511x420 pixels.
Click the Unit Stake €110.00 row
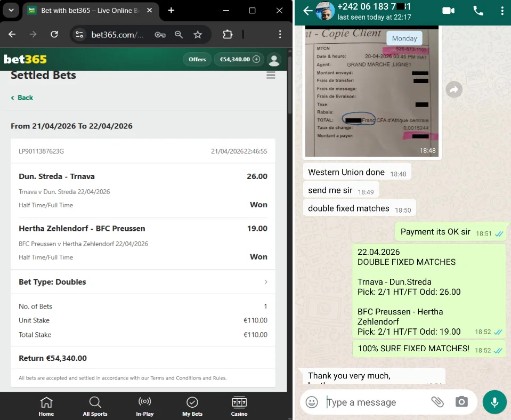coord(143,320)
